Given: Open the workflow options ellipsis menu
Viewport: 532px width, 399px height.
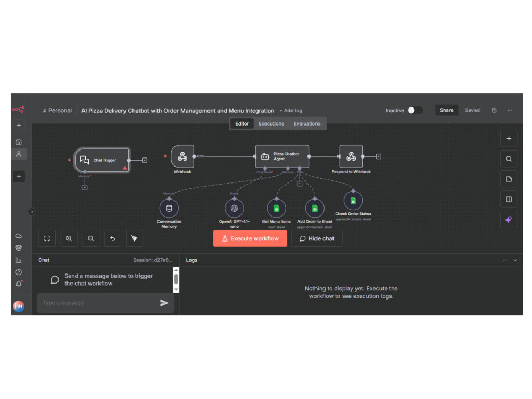Looking at the screenshot, I should (x=509, y=110).
